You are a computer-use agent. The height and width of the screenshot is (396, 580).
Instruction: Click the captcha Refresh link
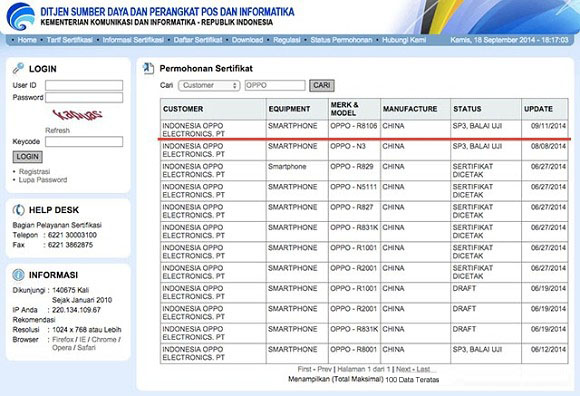[57, 131]
